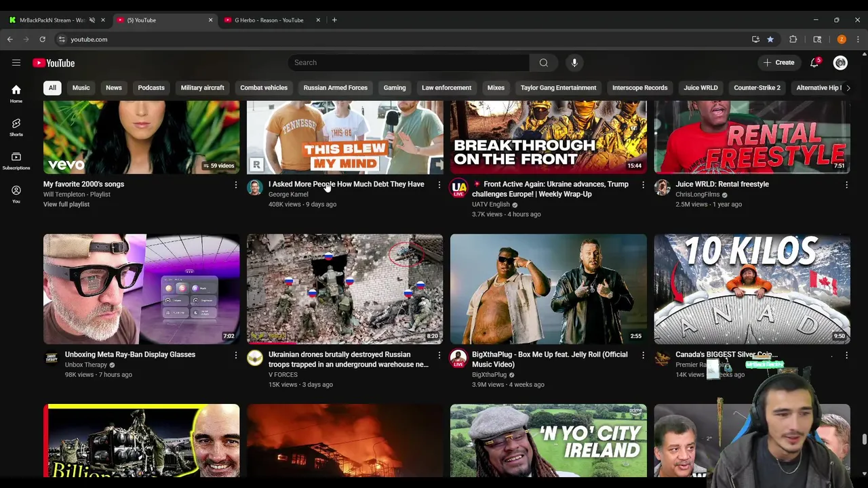Bookmark this page with the star
This screenshot has height=488, width=868.
pyautogui.click(x=770, y=39)
